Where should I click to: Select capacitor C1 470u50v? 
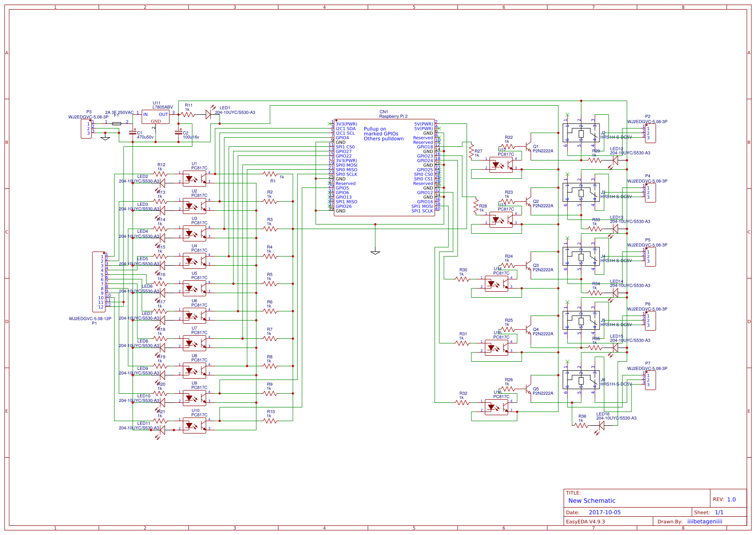133,133
